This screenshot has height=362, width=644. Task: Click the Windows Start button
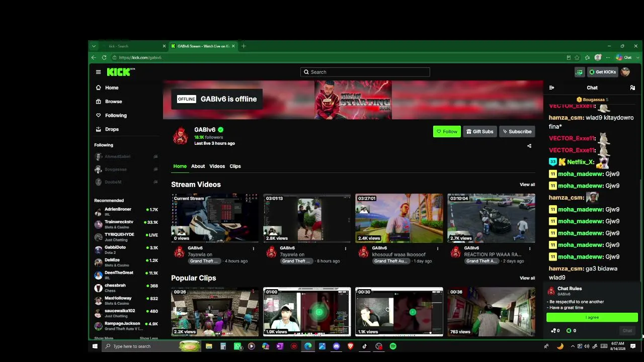click(x=95, y=346)
